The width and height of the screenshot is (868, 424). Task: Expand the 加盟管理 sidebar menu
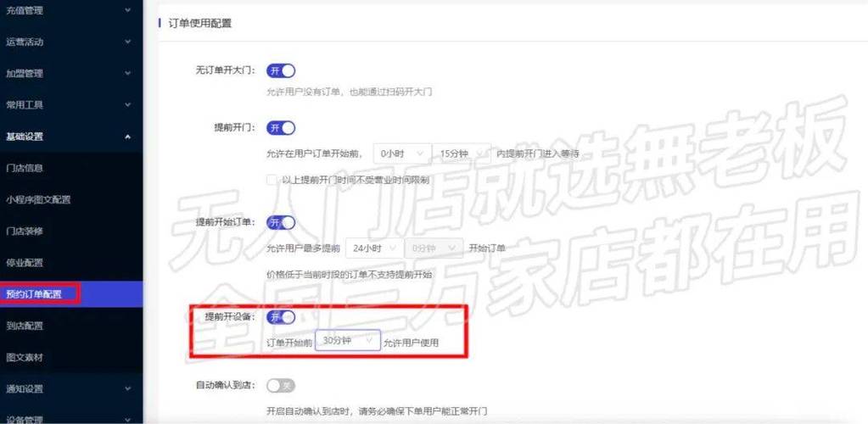(x=71, y=73)
